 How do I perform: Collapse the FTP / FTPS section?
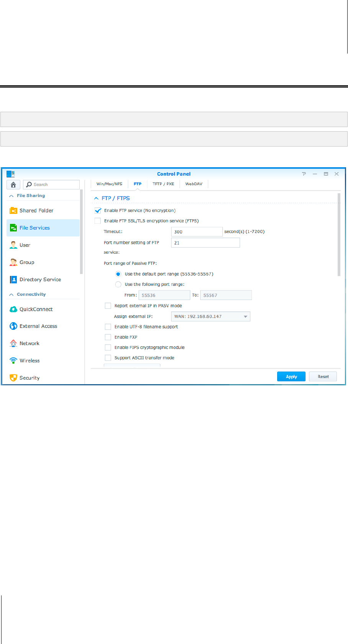[96, 198]
